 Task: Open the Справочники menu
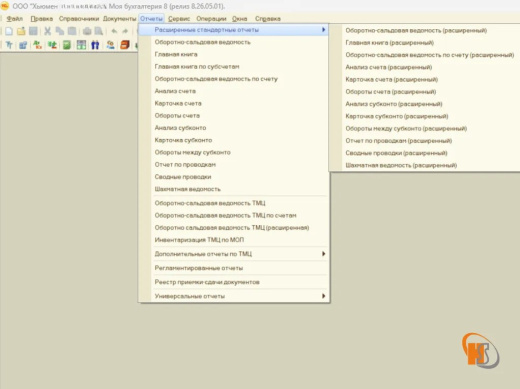coord(79,19)
